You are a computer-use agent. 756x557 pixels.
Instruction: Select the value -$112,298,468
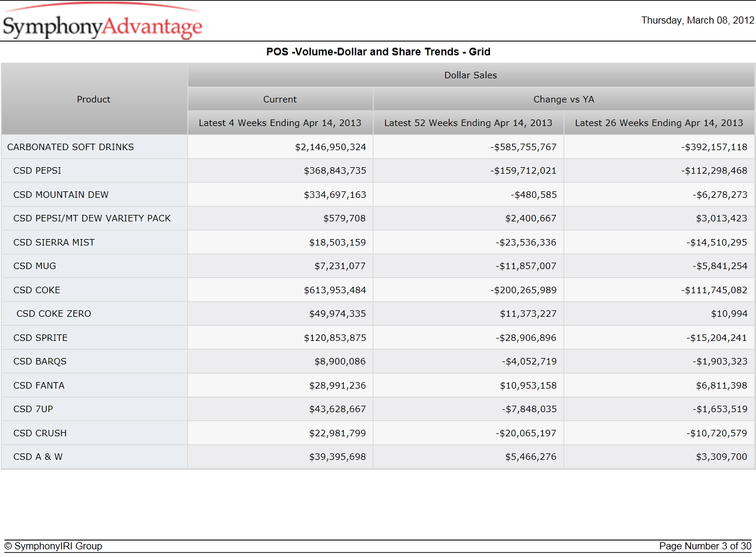click(714, 171)
